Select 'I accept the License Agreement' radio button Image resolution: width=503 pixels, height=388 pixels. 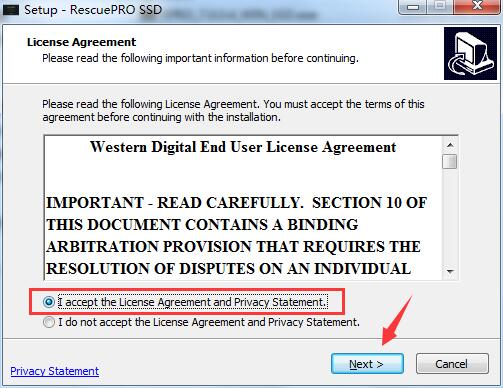[x=49, y=302]
